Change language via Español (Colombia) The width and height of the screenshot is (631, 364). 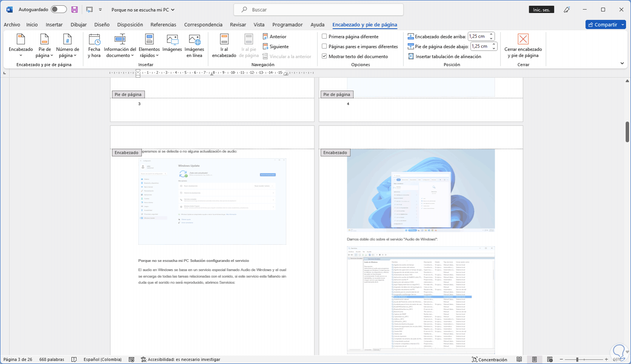102,359
